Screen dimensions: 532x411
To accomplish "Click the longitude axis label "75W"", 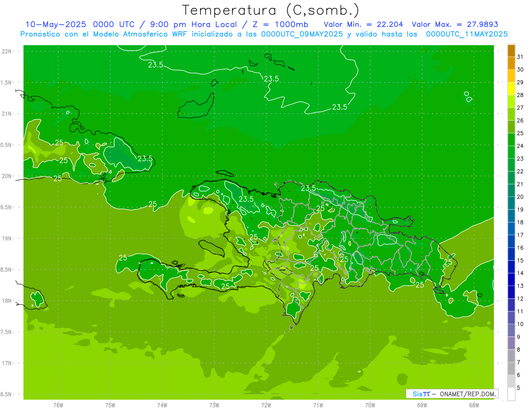I will 110,405.
